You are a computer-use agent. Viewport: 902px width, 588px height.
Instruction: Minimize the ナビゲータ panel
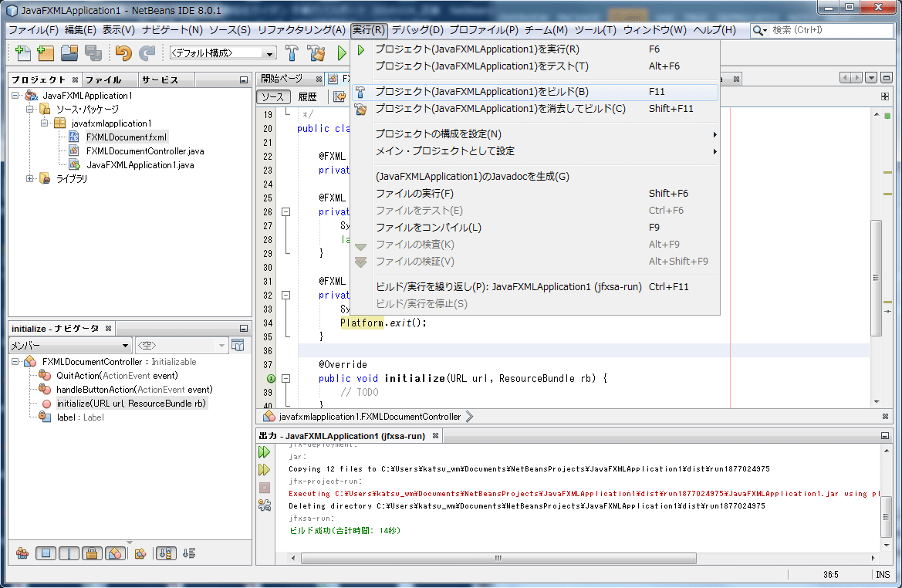[x=244, y=329]
